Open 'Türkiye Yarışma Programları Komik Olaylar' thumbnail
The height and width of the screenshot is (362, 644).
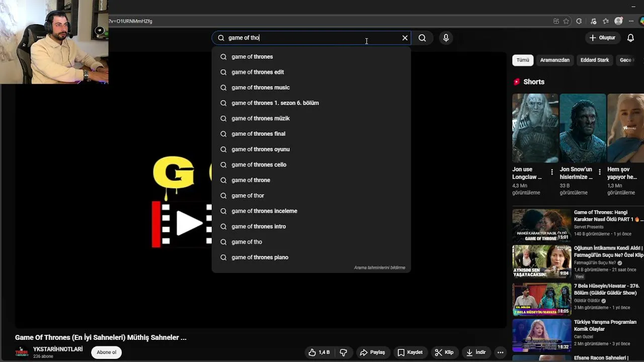point(542,335)
